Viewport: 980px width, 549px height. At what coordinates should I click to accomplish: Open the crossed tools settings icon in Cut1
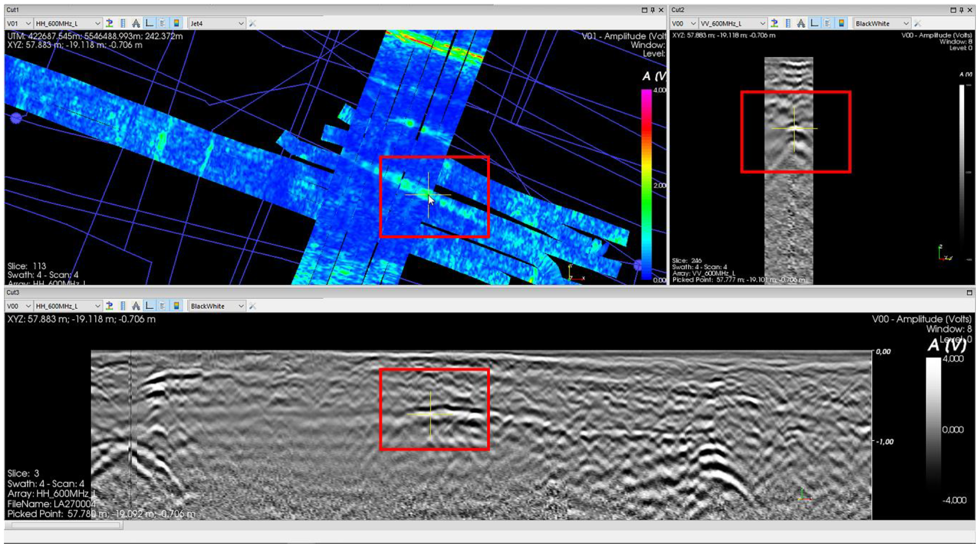[252, 24]
